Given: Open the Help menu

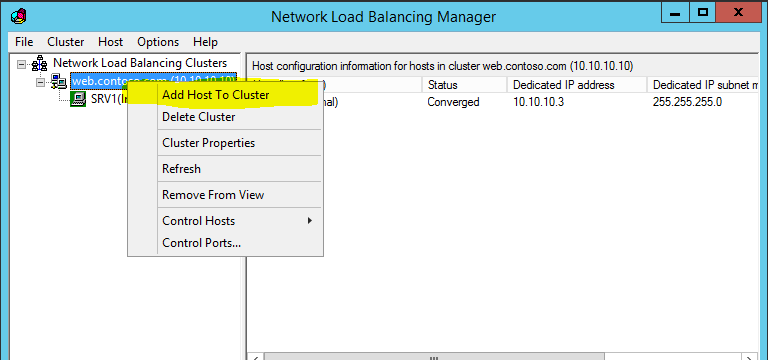Looking at the screenshot, I should point(205,42).
